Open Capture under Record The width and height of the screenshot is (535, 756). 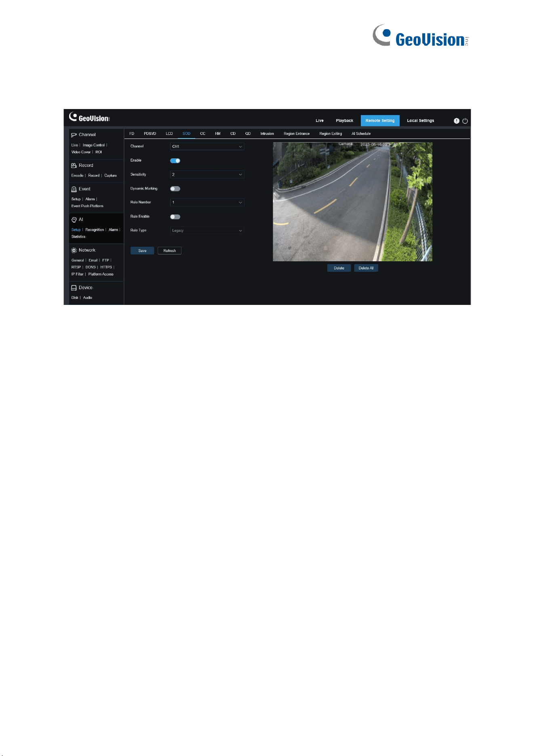pos(111,176)
